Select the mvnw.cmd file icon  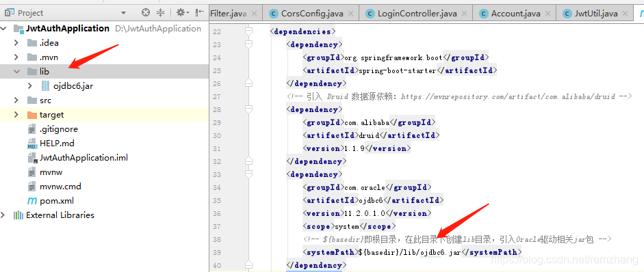32,187
